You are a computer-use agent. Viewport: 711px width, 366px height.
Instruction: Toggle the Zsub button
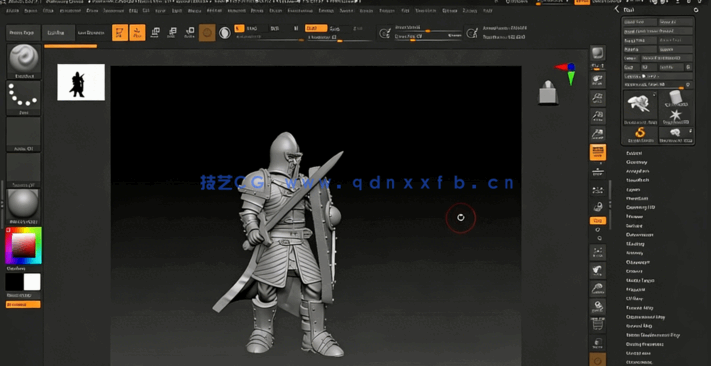[336, 28]
